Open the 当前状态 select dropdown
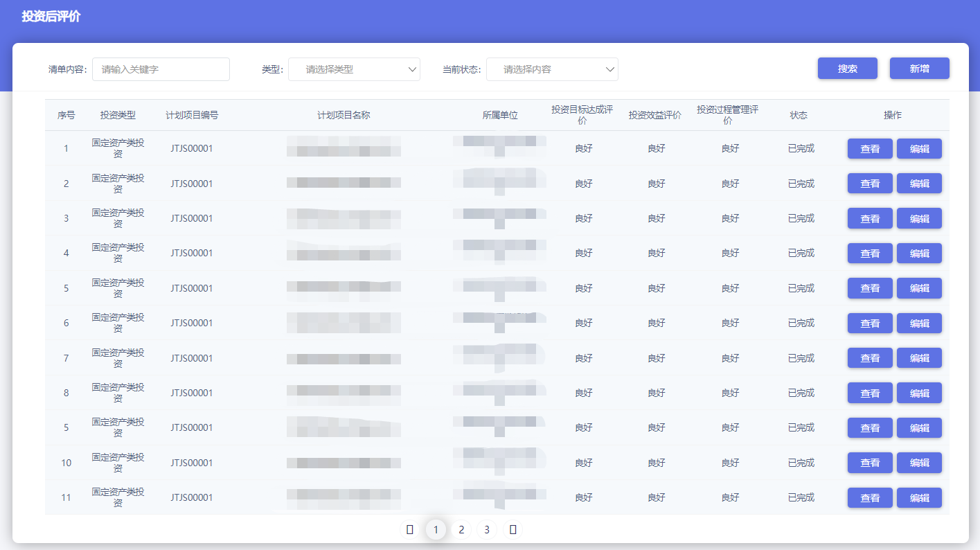The width and height of the screenshot is (980, 550). pyautogui.click(x=552, y=69)
